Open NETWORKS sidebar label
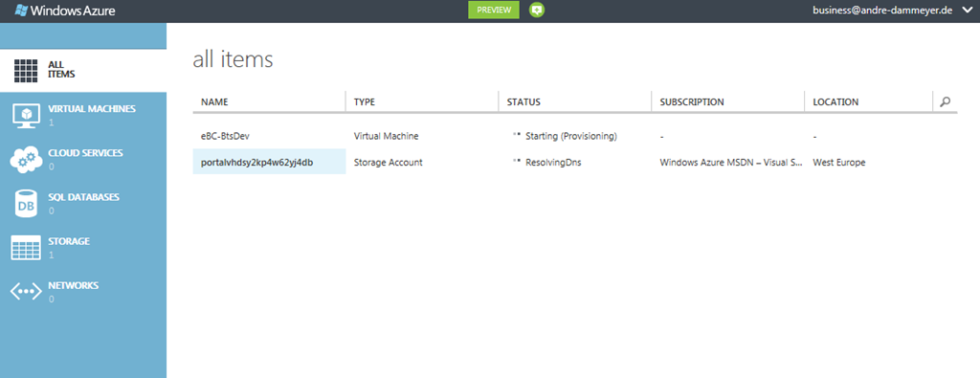Viewport: 980px width, 378px height. (x=73, y=285)
